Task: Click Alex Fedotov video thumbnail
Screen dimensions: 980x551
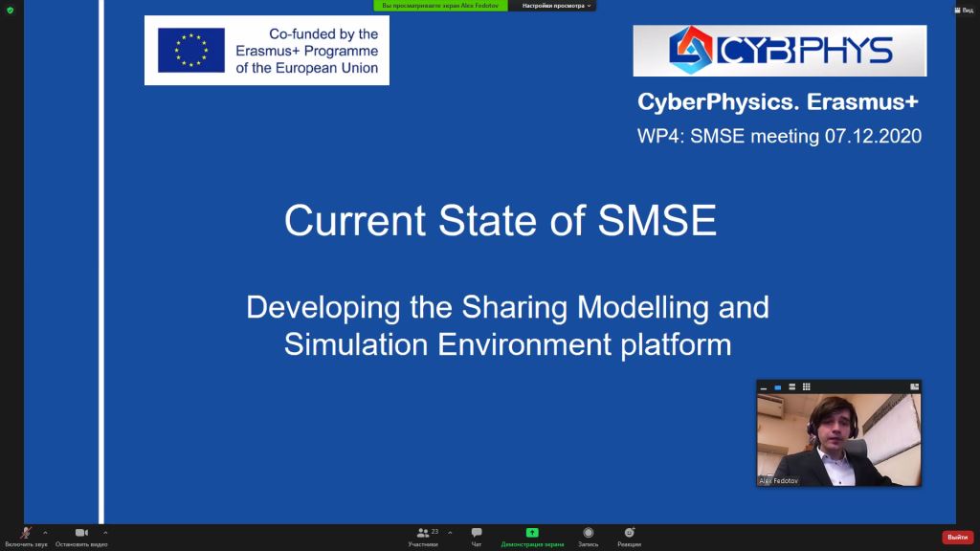Action: (838, 440)
